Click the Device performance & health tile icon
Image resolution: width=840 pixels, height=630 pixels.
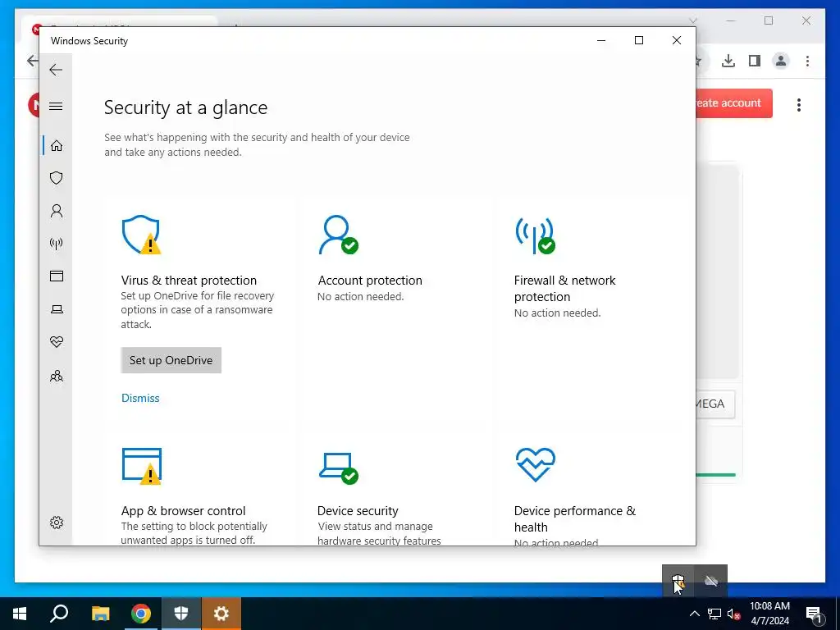pyautogui.click(x=535, y=464)
